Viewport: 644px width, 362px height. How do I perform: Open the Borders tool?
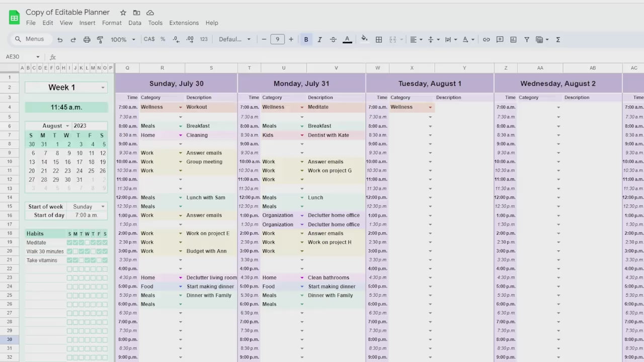[379, 40]
